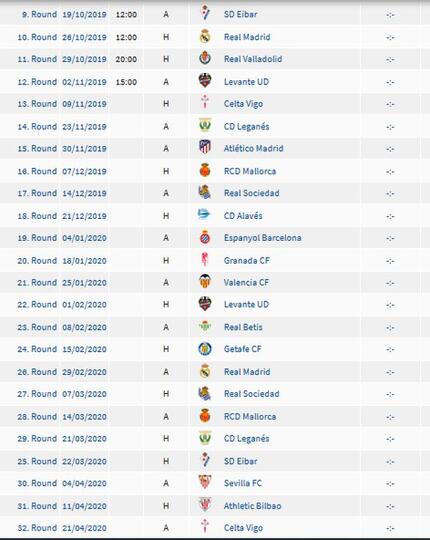Open the CD Leganés link in Round 14
This screenshot has width=430, height=540.
pyautogui.click(x=247, y=127)
